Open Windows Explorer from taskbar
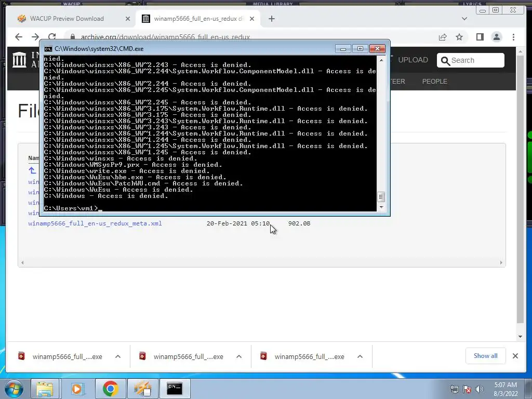The image size is (532, 399). click(45, 389)
